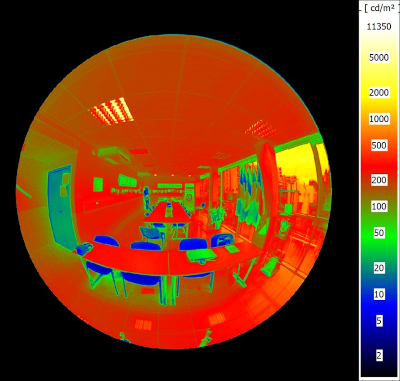Click the 2000 label on luminance scale
This screenshot has width=400, height=381.
(379, 92)
